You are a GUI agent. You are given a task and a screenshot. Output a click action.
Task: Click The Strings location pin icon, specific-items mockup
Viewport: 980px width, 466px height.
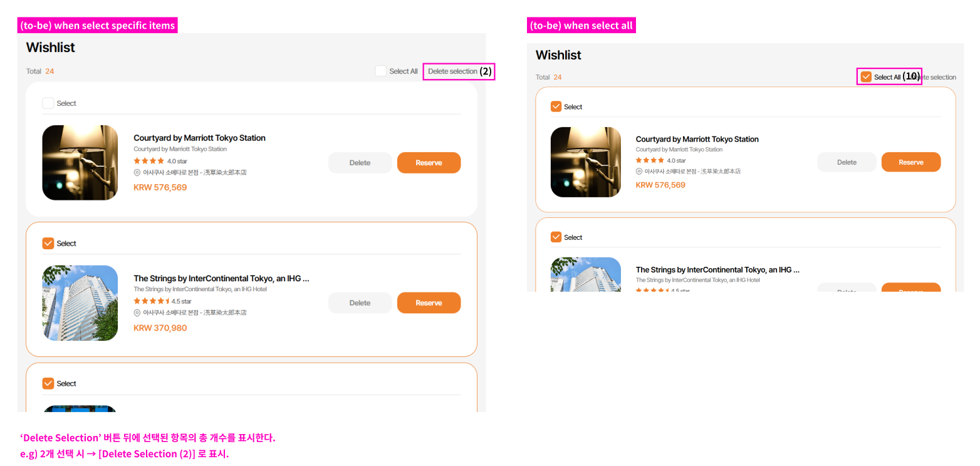[137, 313]
